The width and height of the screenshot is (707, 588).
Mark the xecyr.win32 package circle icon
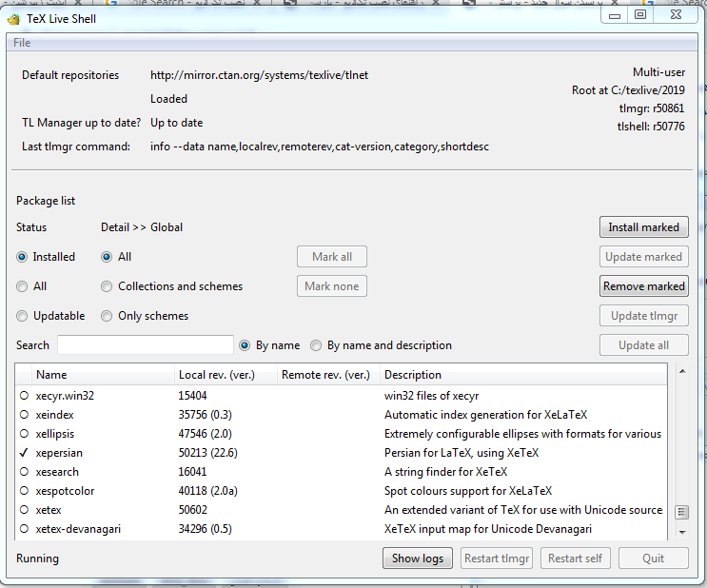coord(25,396)
